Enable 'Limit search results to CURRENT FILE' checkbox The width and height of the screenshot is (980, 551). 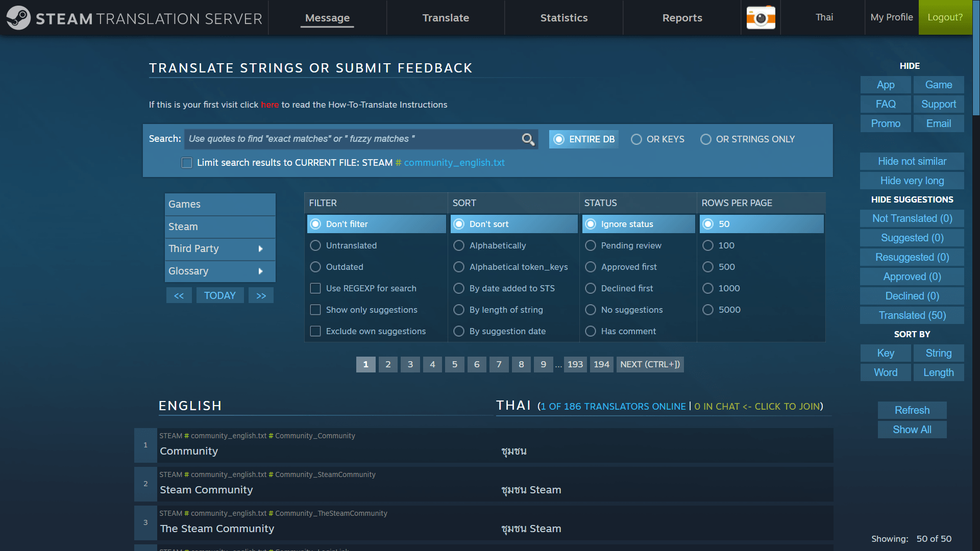coord(187,162)
